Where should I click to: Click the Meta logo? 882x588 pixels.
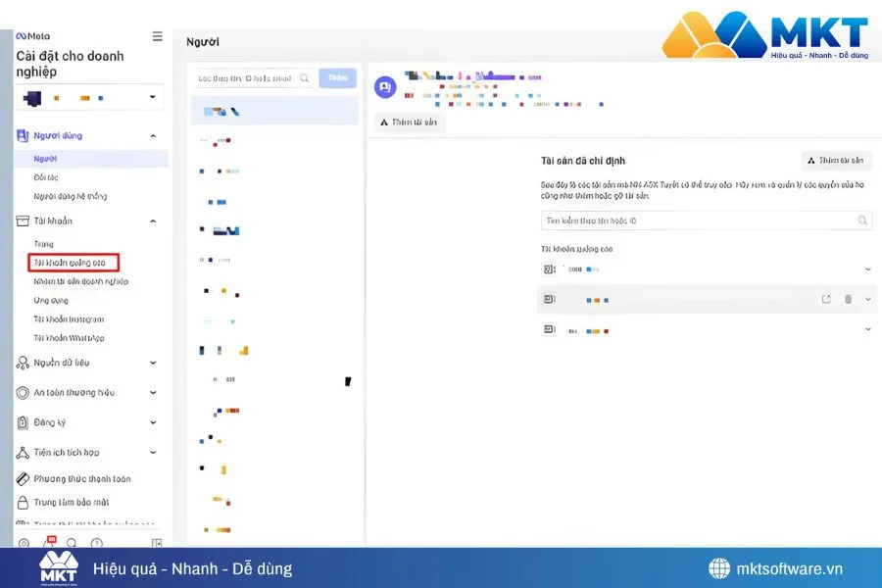[33, 36]
